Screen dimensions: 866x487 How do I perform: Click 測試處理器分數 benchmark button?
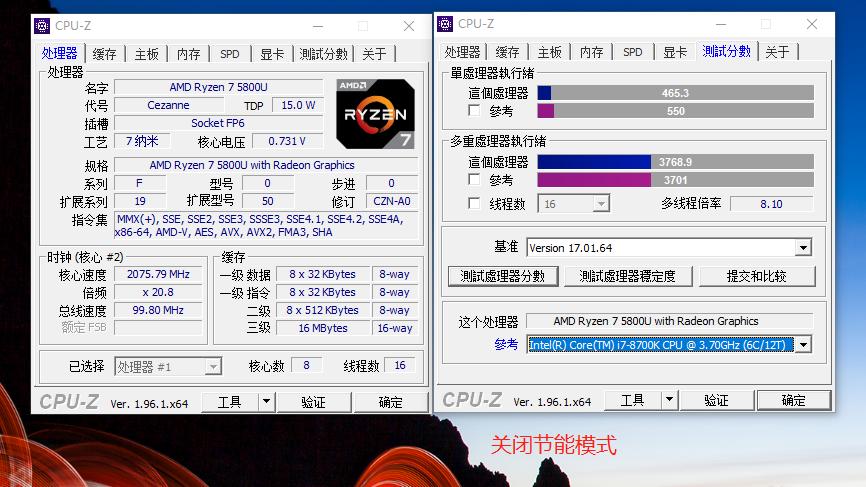tap(503, 276)
